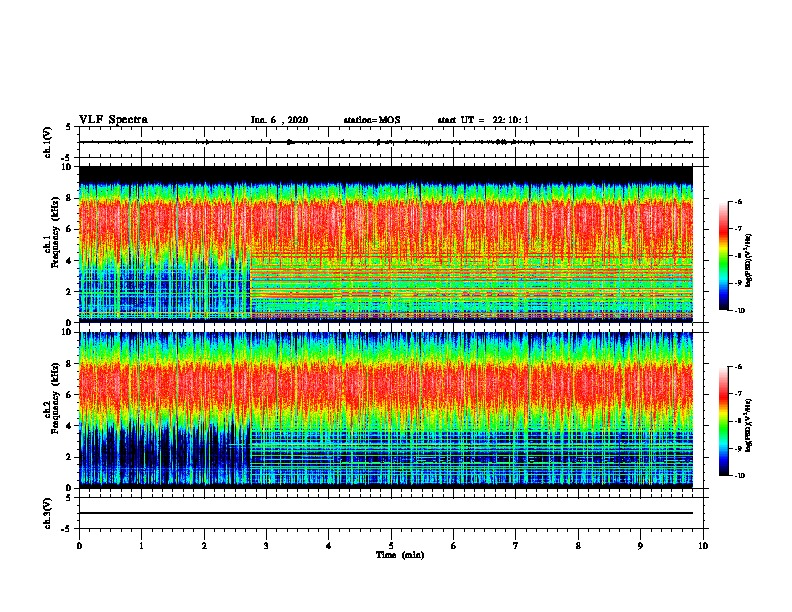Click the "-6" label on ch.2 color bar
Image resolution: width=792 pixels, height=612 pixels.
738,367
